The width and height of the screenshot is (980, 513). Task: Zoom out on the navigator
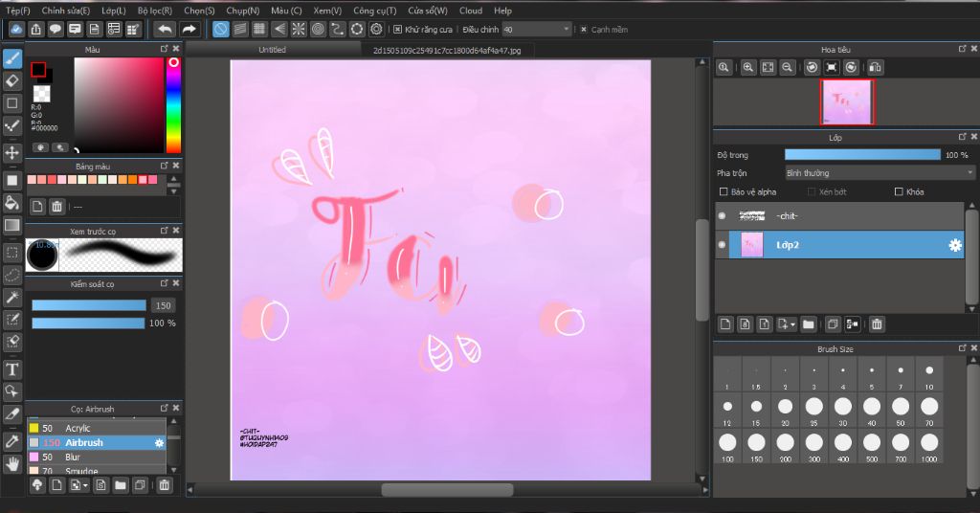788,68
